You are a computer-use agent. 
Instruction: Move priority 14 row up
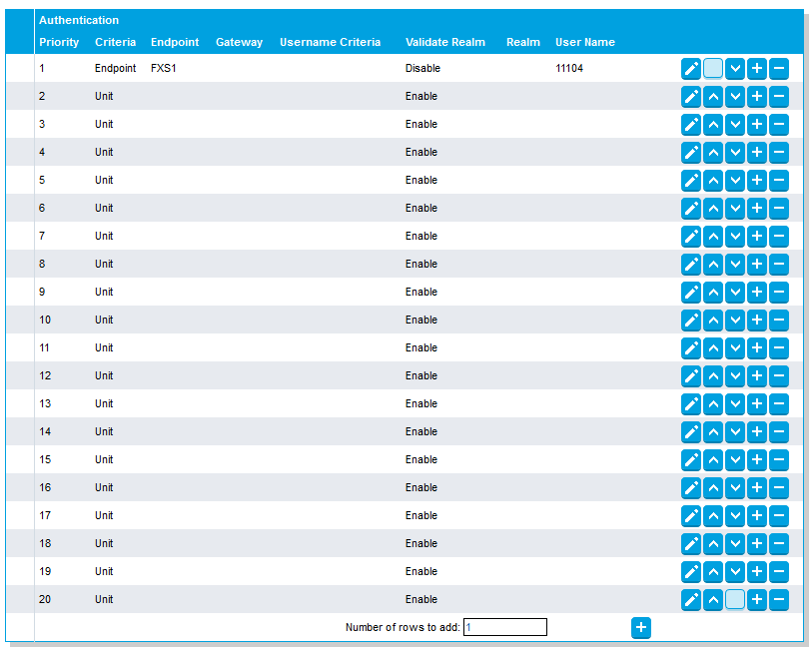click(x=713, y=432)
